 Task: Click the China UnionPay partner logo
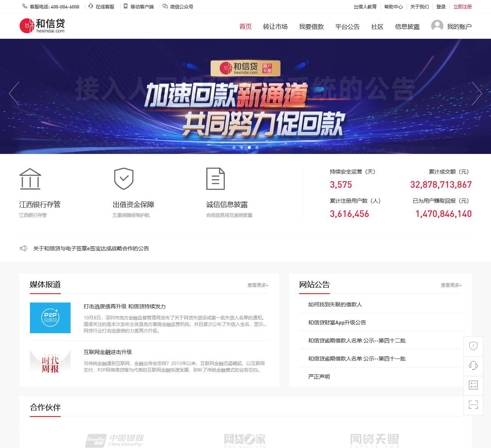115,440
